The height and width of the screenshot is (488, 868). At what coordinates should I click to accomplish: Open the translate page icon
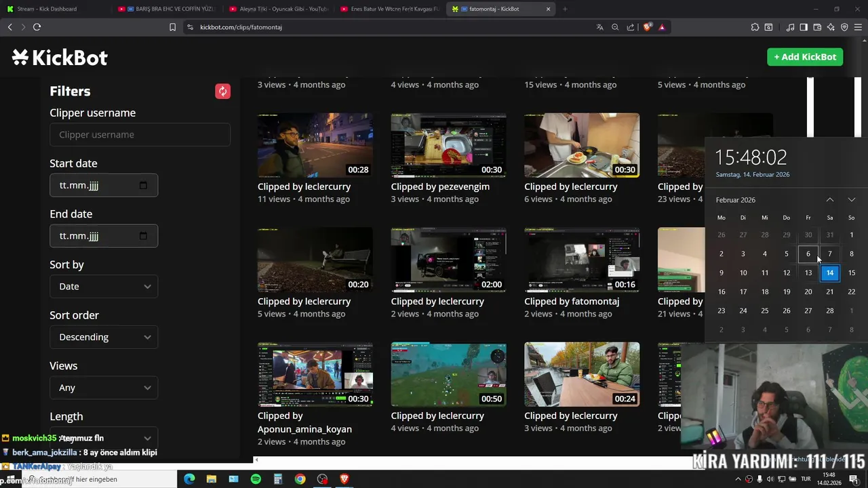(x=599, y=27)
